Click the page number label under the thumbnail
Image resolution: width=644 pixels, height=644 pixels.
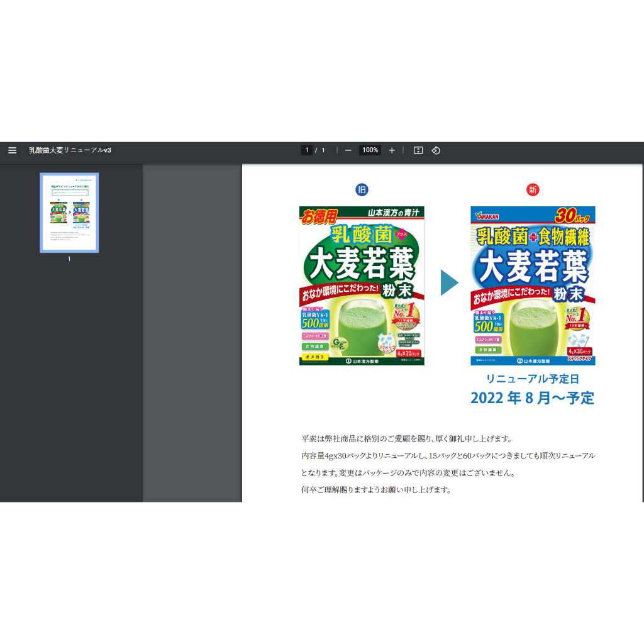tap(69, 258)
